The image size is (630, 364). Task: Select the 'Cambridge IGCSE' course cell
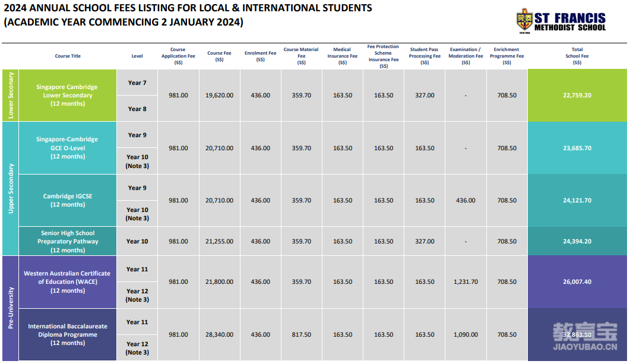68,200
